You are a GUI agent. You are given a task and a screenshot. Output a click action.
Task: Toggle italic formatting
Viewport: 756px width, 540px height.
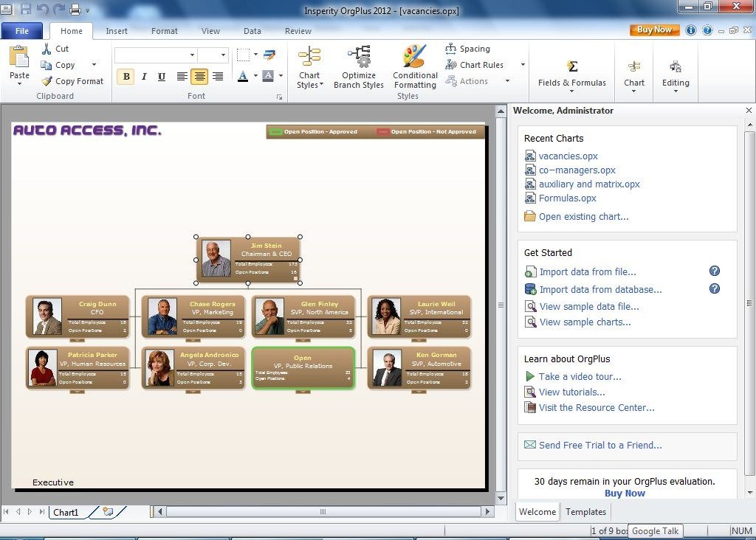click(144, 76)
